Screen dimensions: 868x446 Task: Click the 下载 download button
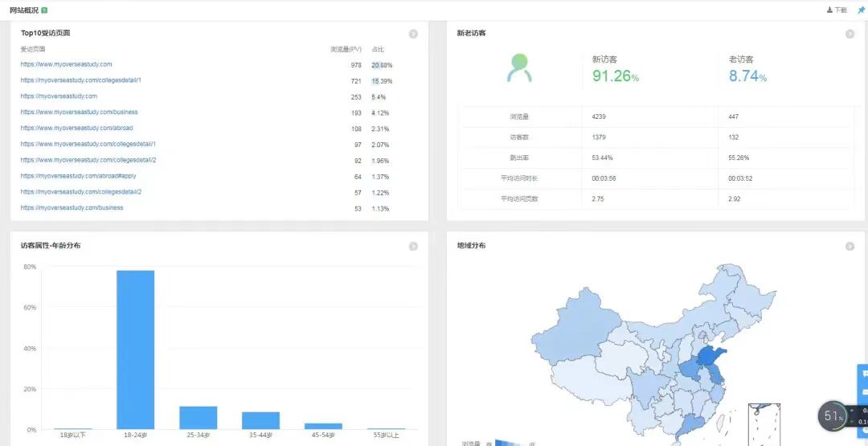click(x=837, y=10)
